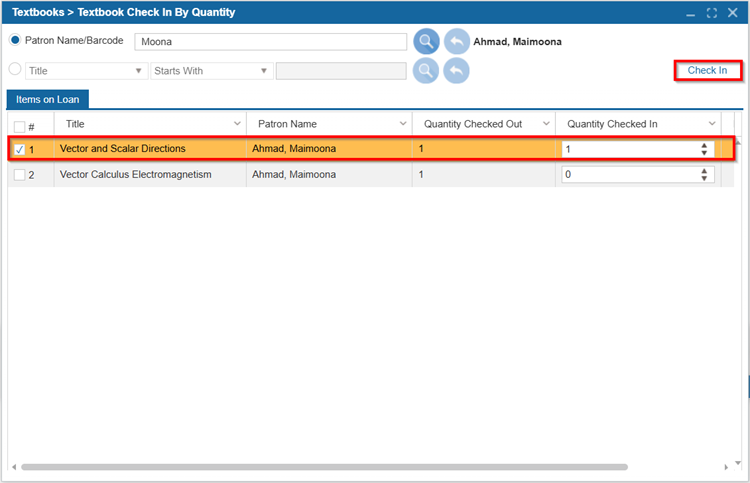Decrease Quantity Checked In for row 1
750x483 pixels.
coord(704,153)
